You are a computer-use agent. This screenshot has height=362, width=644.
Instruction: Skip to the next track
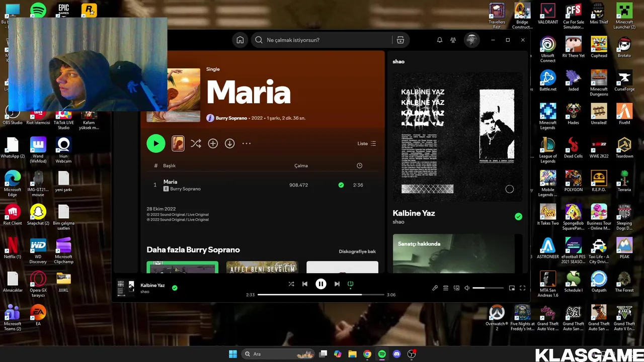tap(337, 284)
